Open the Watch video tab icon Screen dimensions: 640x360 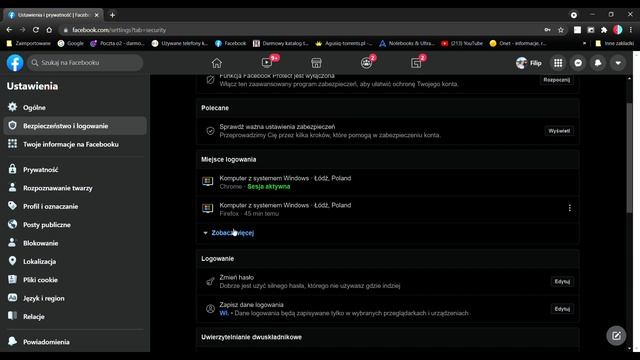[267, 63]
